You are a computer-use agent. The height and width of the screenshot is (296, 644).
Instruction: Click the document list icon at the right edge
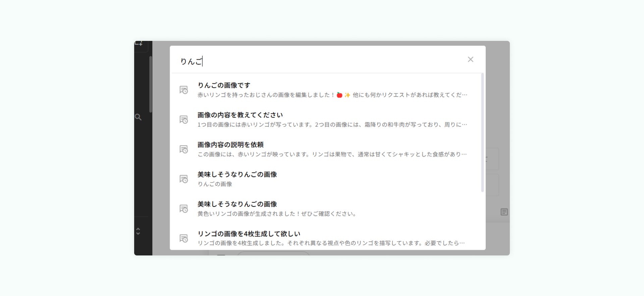[504, 212]
